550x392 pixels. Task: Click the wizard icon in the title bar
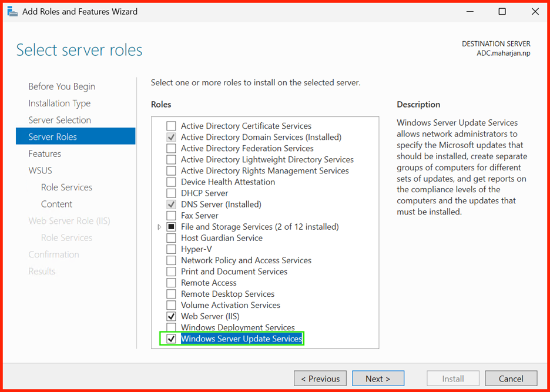[x=12, y=12]
